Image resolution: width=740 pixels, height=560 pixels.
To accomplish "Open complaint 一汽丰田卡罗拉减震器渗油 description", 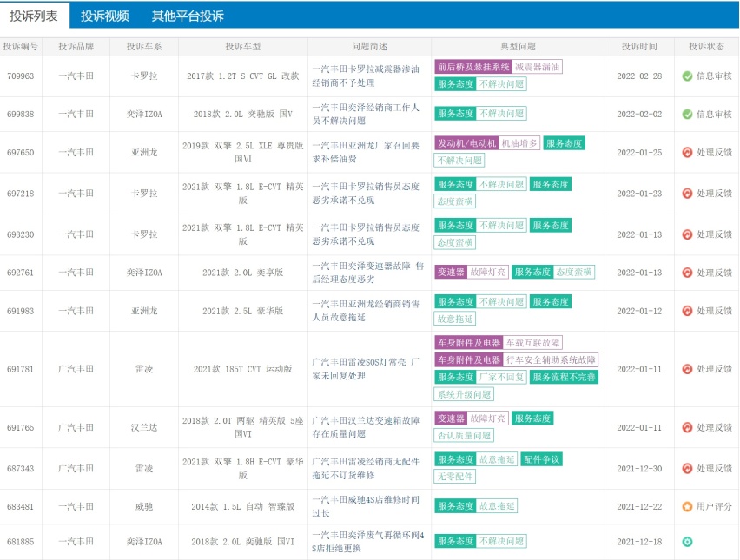I will 366,76.
